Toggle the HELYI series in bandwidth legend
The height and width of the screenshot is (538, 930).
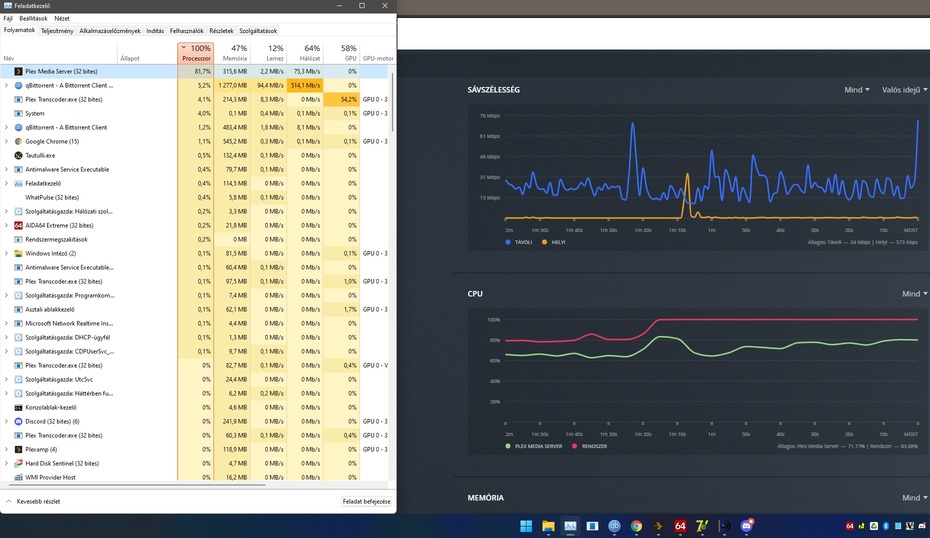(553, 242)
